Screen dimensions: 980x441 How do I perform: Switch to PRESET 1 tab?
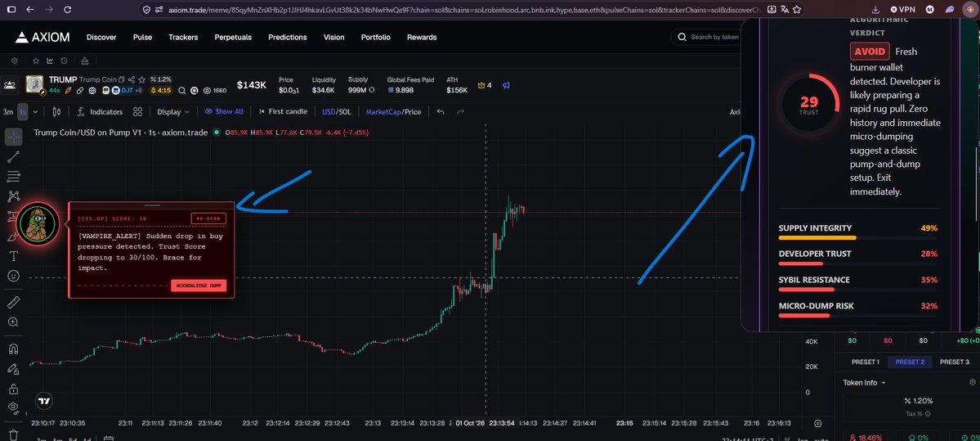866,362
